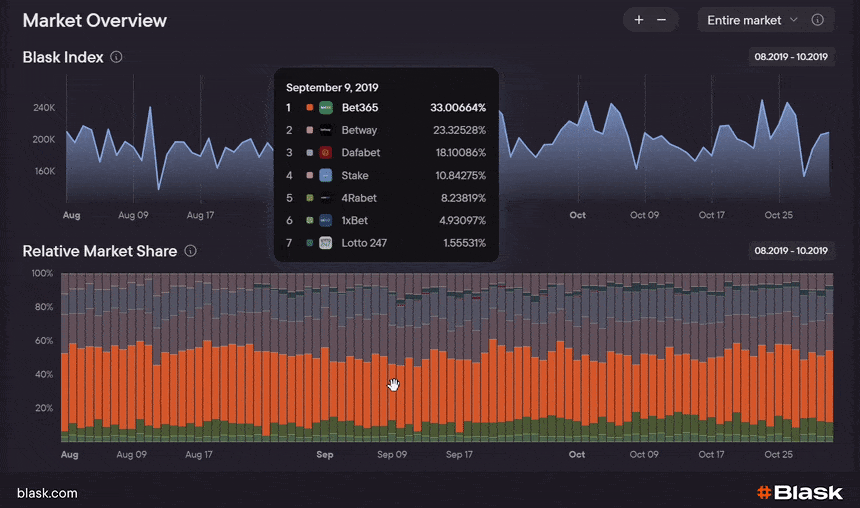860x508 pixels.
Task: Select the 1xBet entry in tooltip list
Action: click(x=385, y=220)
